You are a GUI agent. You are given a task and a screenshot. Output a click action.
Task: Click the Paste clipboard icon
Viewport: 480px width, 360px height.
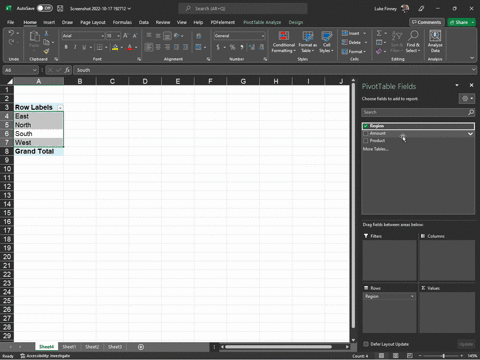[x=34, y=36]
